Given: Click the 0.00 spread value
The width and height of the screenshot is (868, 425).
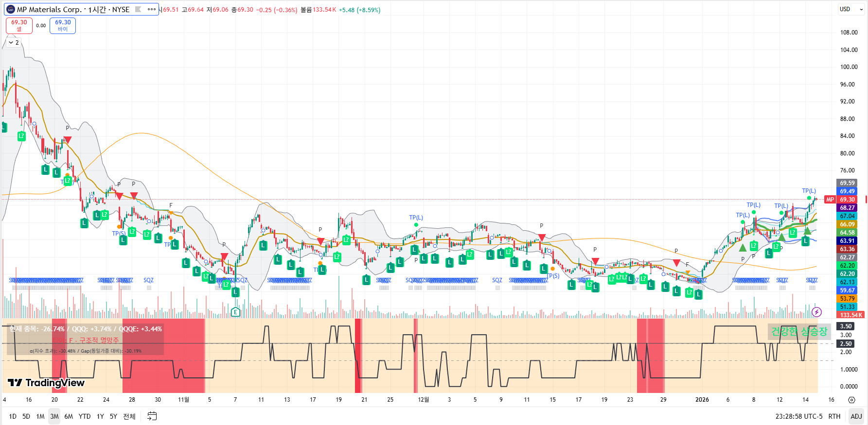Looking at the screenshot, I should click(41, 26).
